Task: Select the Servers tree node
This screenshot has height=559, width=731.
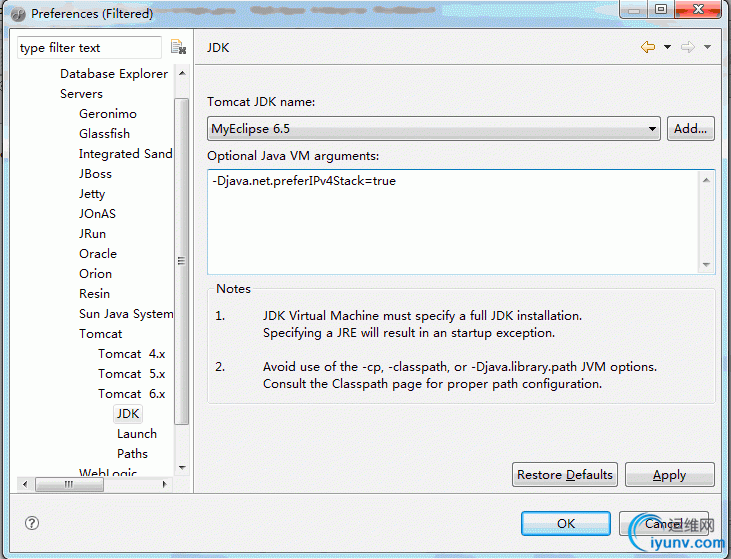Action: point(81,94)
